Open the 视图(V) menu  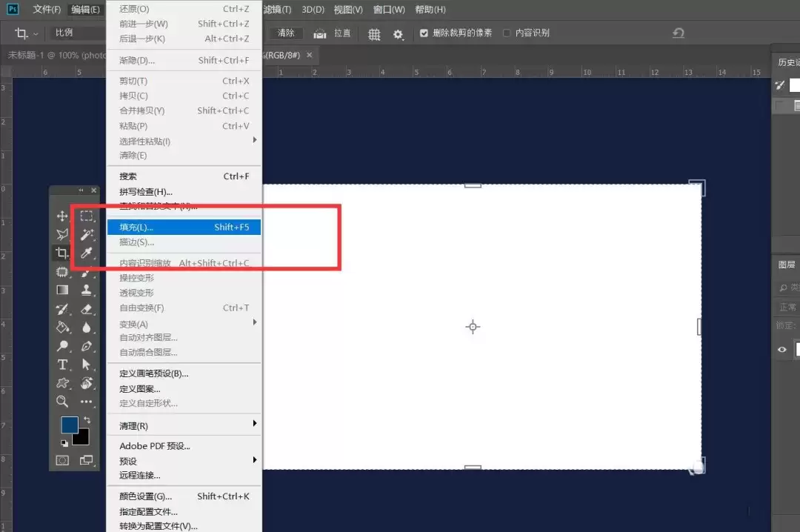tap(348, 10)
